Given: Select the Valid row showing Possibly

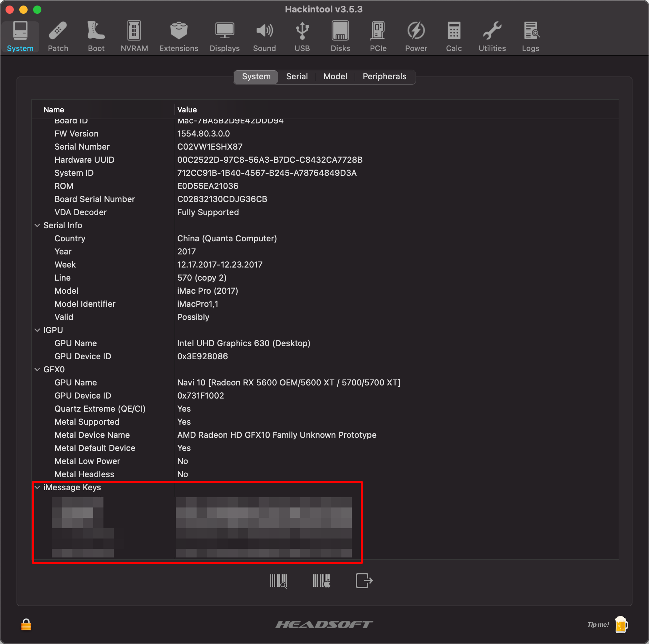Looking at the screenshot, I should 325,317.
